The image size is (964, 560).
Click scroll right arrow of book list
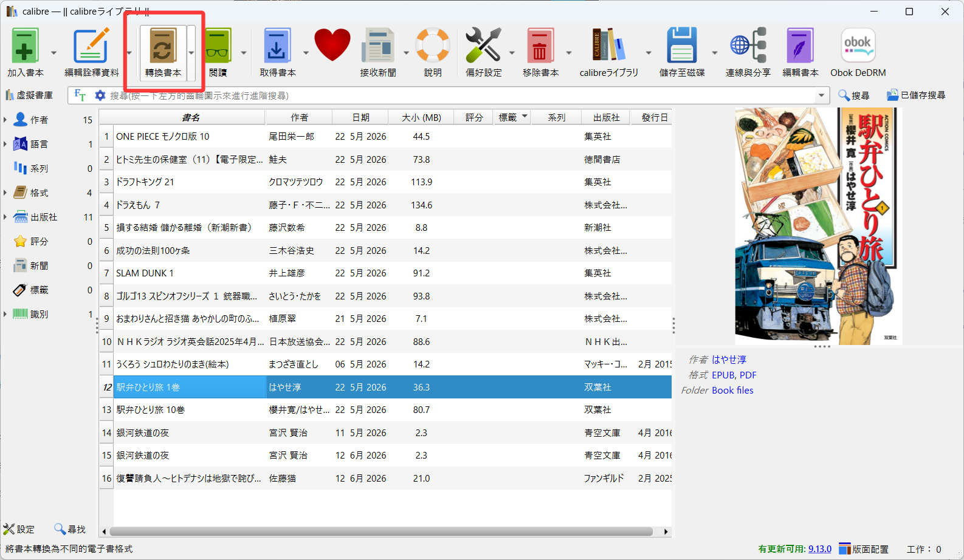[666, 531]
